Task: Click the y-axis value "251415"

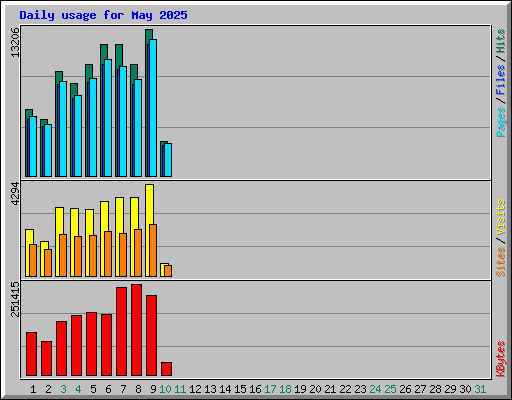Action: tap(15, 299)
